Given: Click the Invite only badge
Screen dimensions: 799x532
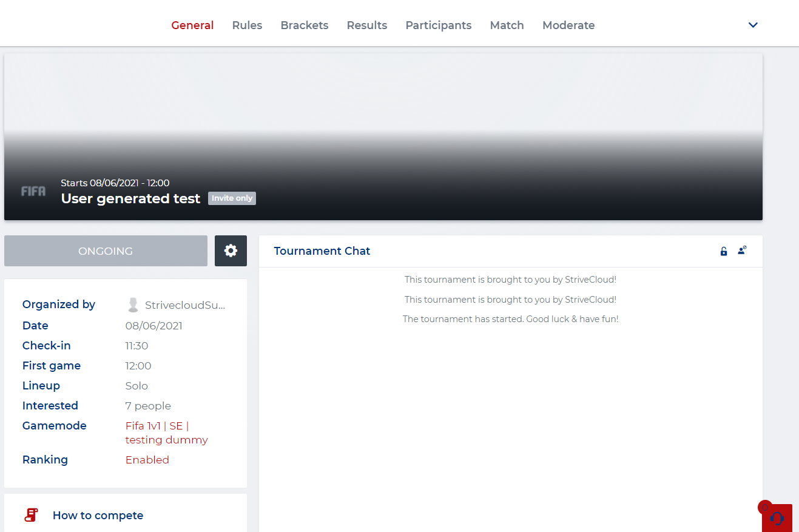Looking at the screenshot, I should tap(232, 198).
